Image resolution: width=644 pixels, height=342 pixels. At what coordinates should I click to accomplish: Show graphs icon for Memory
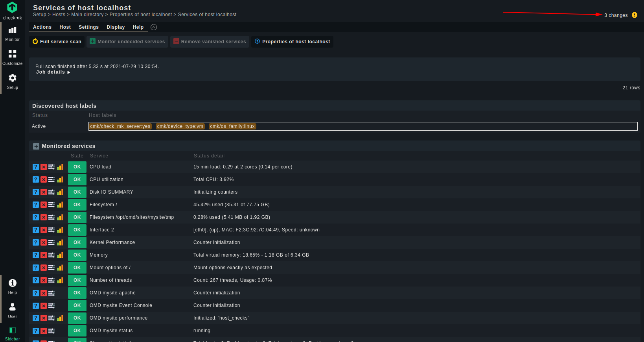click(60, 255)
